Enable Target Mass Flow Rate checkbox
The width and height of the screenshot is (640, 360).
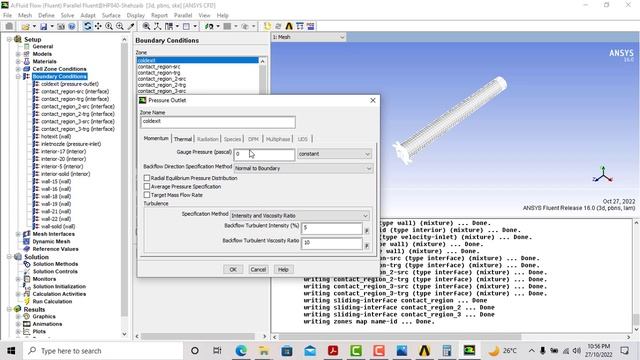point(147,195)
